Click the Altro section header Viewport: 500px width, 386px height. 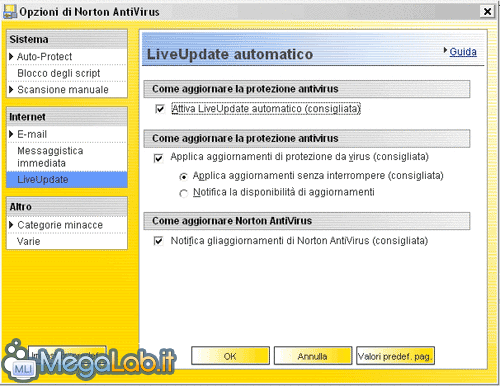67,207
